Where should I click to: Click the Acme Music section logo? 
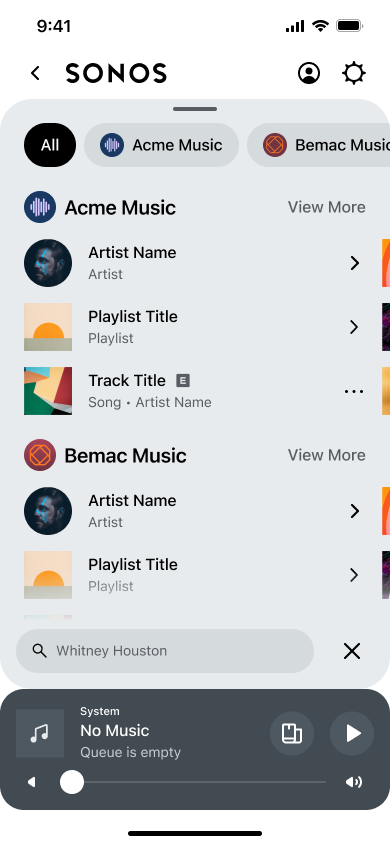click(x=40, y=207)
